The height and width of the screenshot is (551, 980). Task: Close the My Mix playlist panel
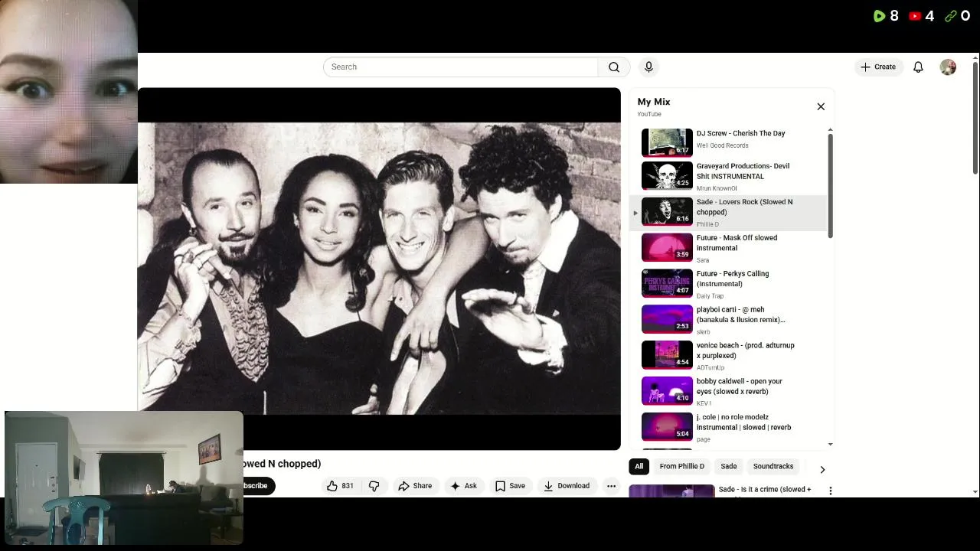tap(821, 107)
